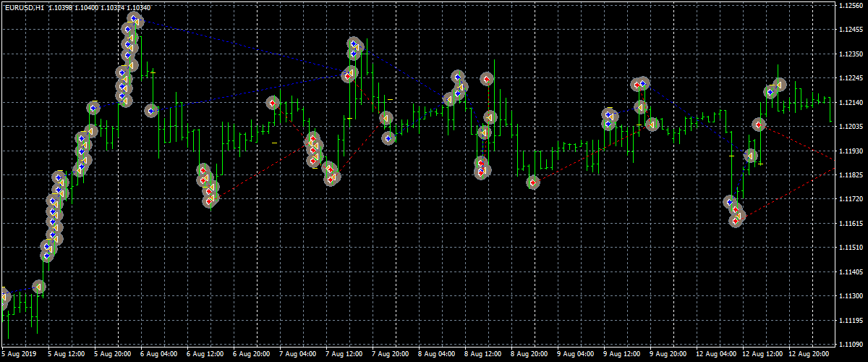Viewport: 868px width, 362px height.
Task: Select the lone blue trade marker above 6 Aug 04:00
Action: click(151, 111)
